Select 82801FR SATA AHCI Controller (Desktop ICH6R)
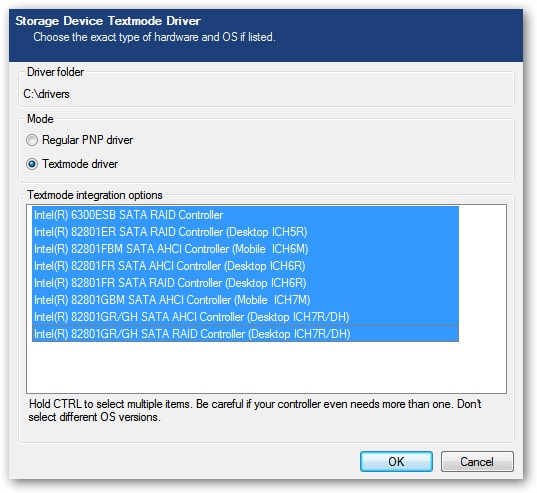This screenshot has width=537, height=493. pyautogui.click(x=245, y=266)
